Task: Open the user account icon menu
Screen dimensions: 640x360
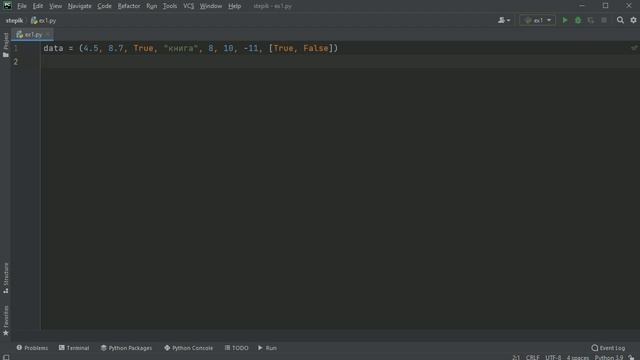Action: point(504,20)
